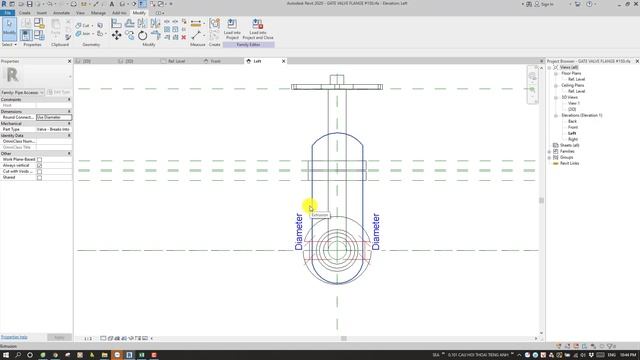Select Revit Links in Project Browser

[569, 163]
